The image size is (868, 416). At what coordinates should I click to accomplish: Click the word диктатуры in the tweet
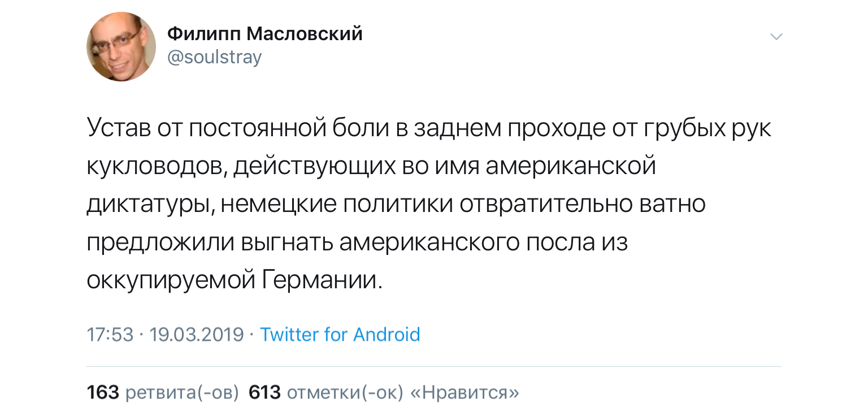click(x=150, y=205)
